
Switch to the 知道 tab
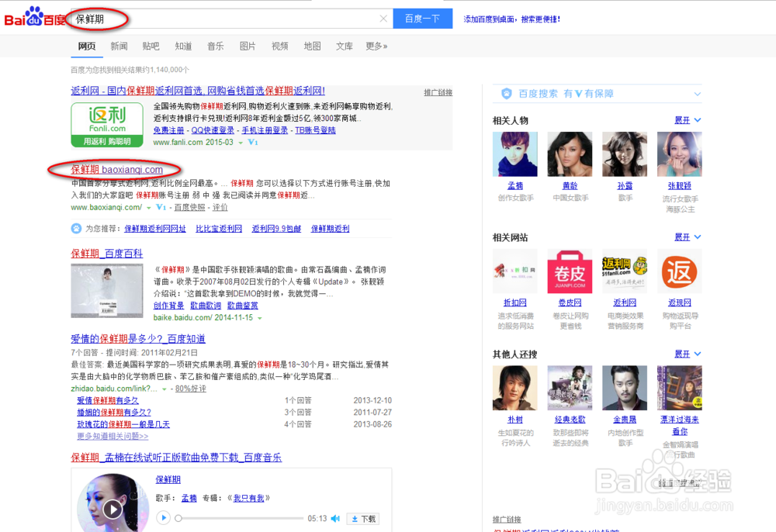click(183, 46)
